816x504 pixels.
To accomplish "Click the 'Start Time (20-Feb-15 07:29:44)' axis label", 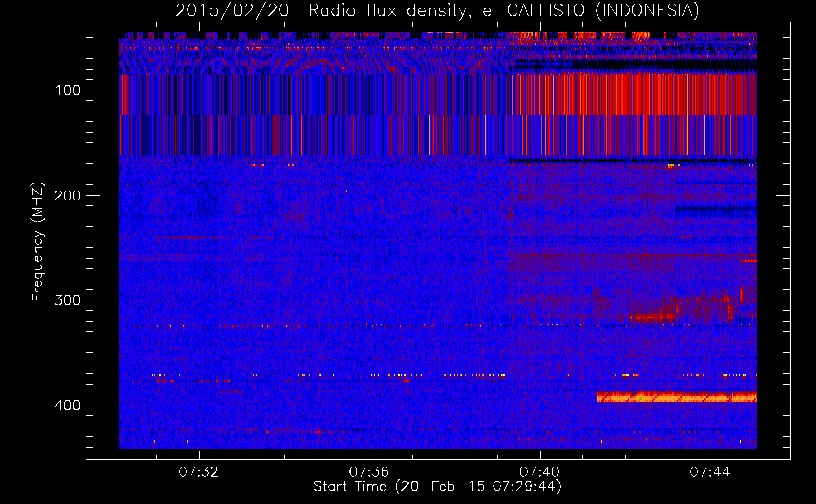I will click(437, 487).
